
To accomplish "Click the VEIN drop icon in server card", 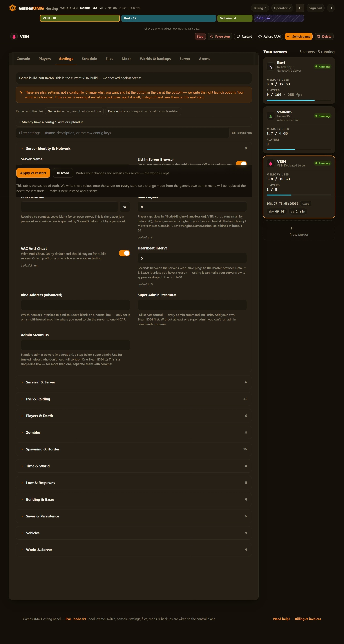I will coord(270,163).
